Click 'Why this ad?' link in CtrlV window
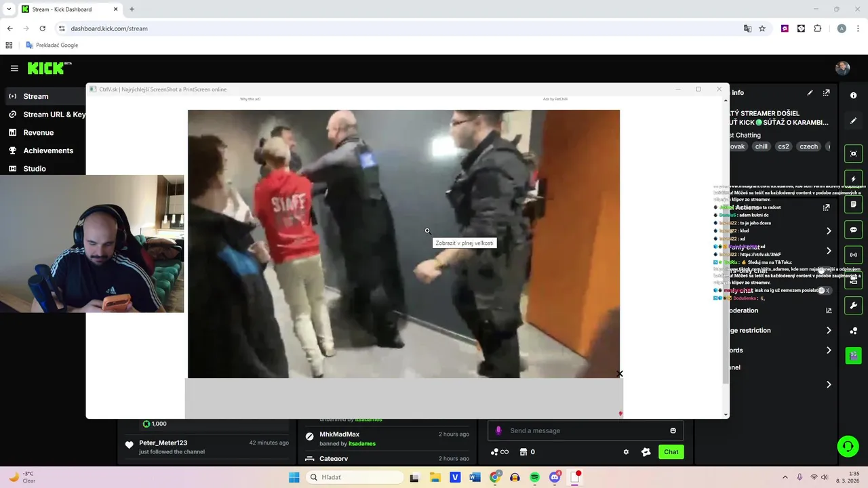868x488 pixels. pos(250,99)
